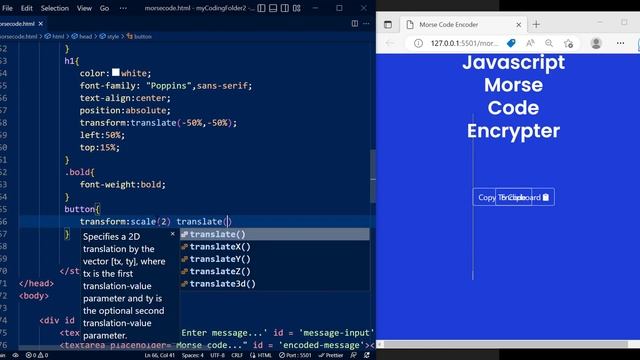Choose translateY() suggestion

coord(275,259)
